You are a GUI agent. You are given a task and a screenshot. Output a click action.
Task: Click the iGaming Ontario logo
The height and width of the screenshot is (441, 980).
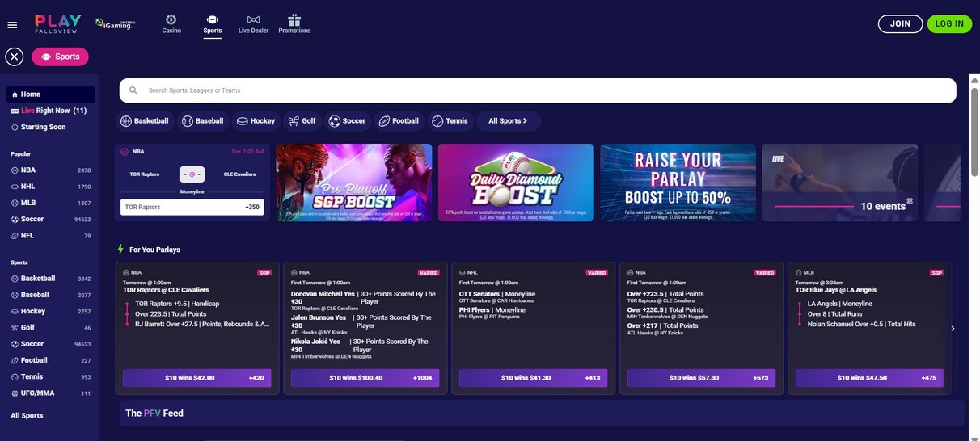[115, 24]
